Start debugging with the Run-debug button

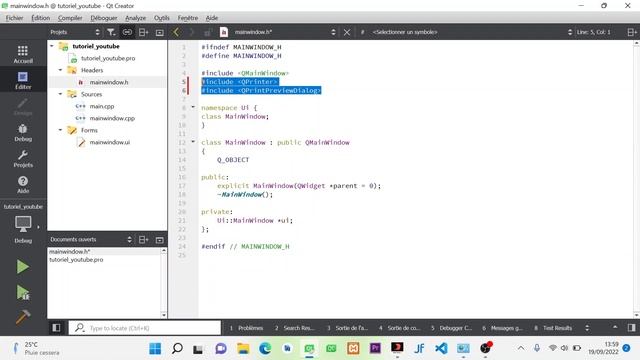[23, 292]
